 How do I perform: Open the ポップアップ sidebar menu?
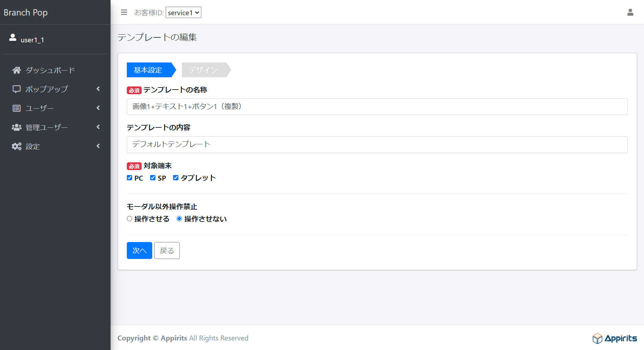click(55, 89)
